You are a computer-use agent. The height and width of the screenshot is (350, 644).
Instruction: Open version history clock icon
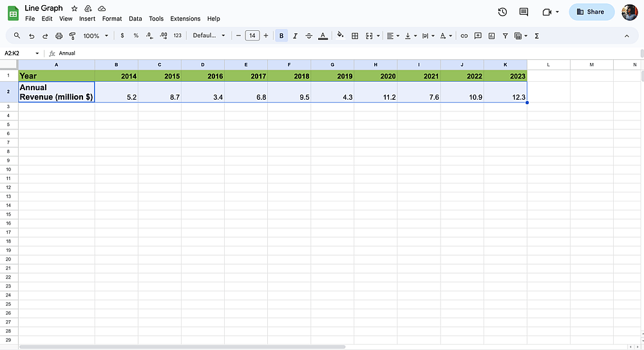click(502, 12)
